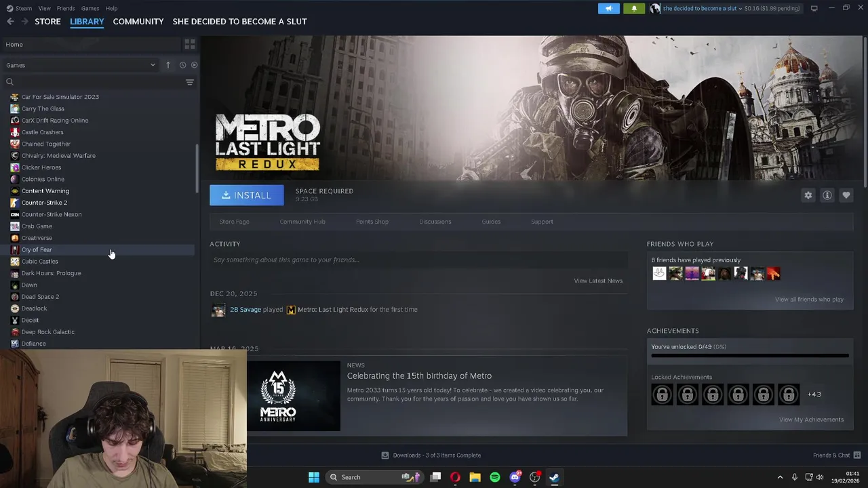The height and width of the screenshot is (488, 868).
Task: Show hidden tray icons chevron
Action: click(780, 477)
